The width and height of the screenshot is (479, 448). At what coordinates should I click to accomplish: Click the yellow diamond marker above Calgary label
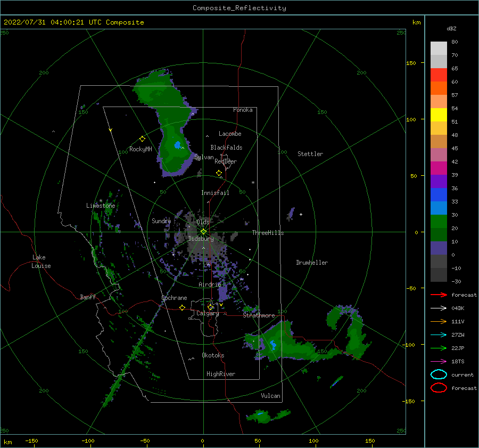[x=210, y=307]
